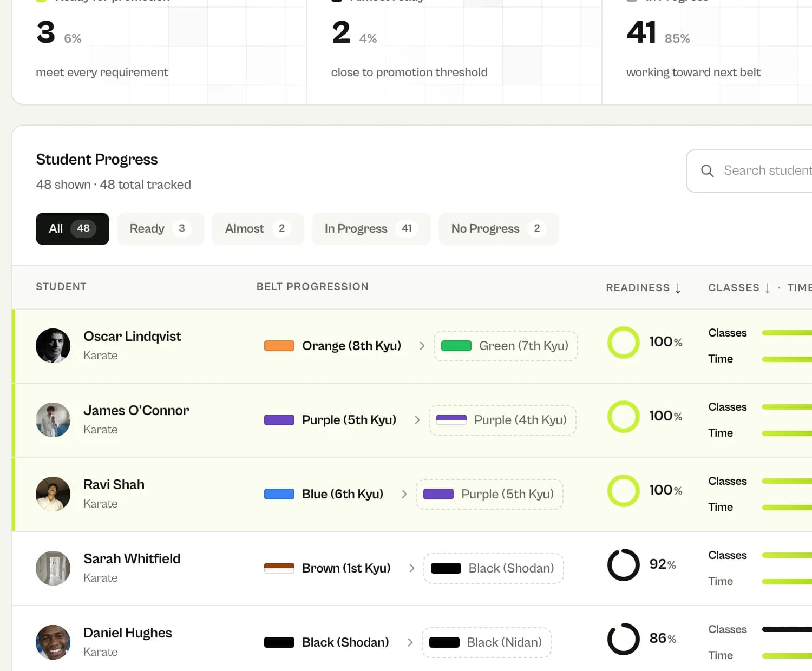812x671 pixels.
Task: Click the 'close to promotion threshold' stat text
Action: 409,73
